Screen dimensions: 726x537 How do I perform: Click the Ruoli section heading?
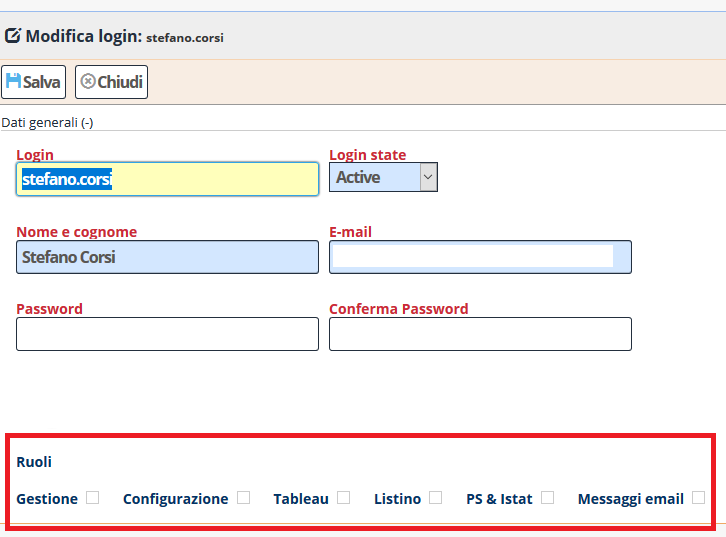point(34,462)
